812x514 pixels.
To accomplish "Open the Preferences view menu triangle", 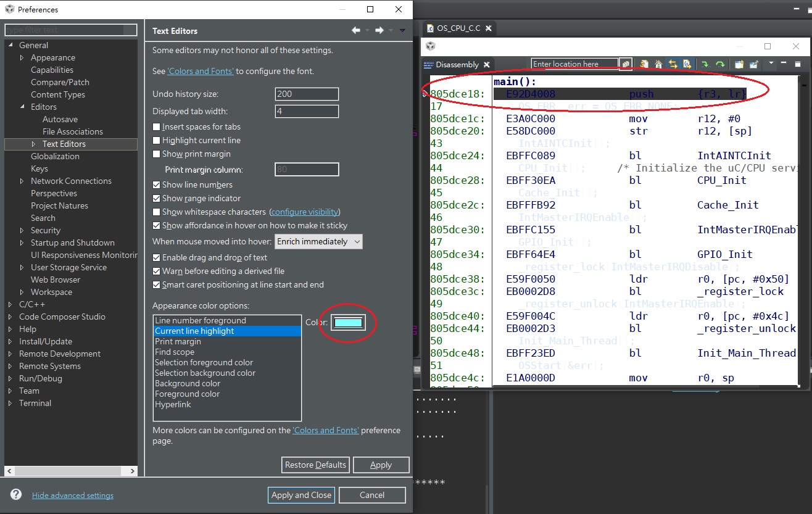I will coord(402,30).
